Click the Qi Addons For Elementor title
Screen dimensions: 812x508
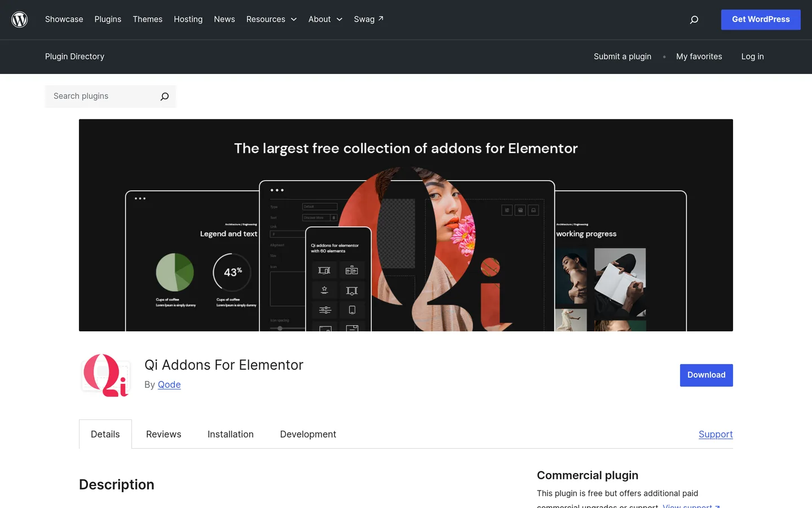(x=224, y=365)
